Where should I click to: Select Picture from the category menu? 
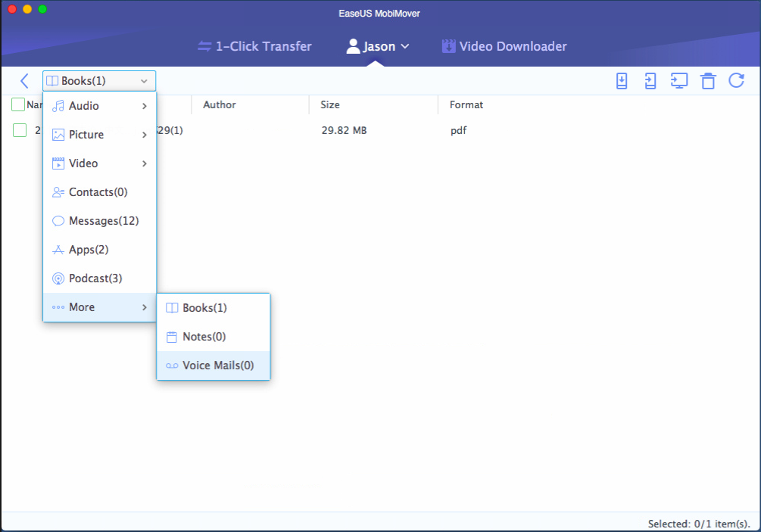tap(99, 135)
